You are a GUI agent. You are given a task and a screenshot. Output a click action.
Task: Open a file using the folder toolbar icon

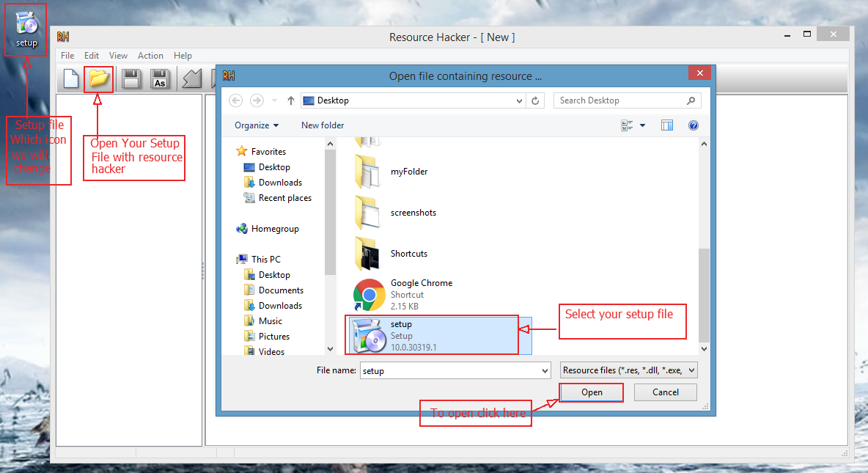[x=98, y=79]
